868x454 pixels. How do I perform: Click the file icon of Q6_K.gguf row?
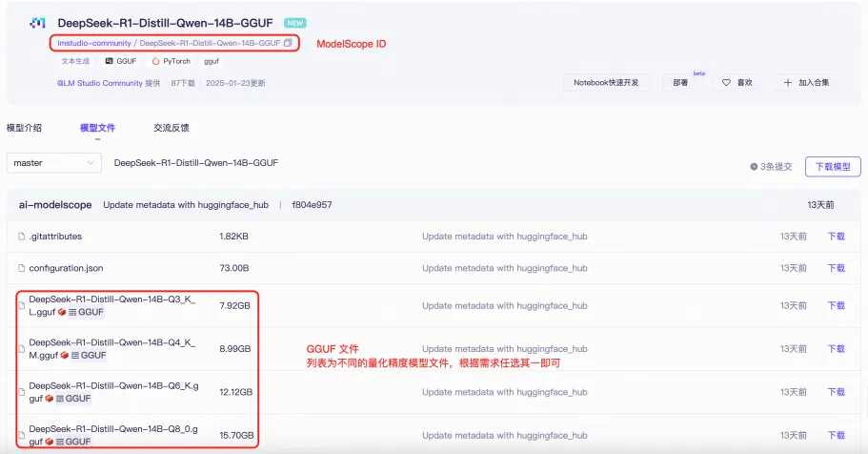[x=22, y=392]
